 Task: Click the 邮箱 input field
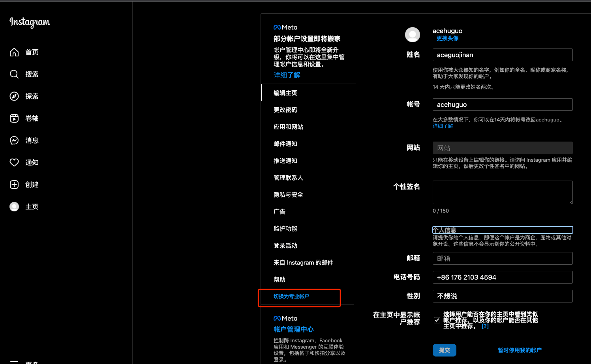click(503, 258)
